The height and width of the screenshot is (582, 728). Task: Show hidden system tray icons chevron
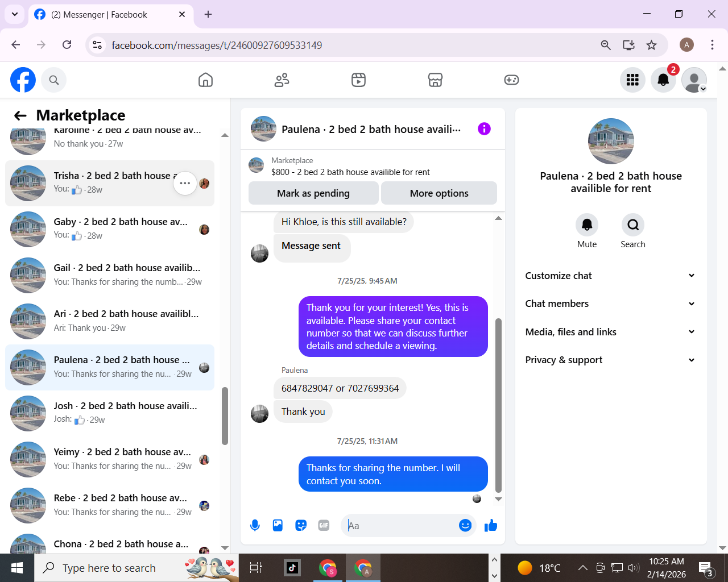pyautogui.click(x=583, y=568)
